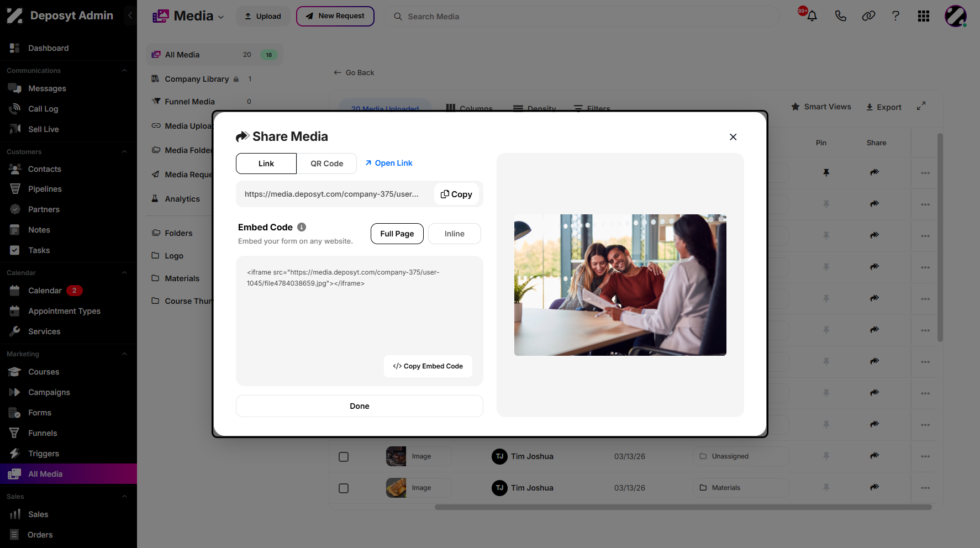Click the Dashboard sidebar icon
Image resolution: width=980 pixels, height=548 pixels.
(15, 48)
